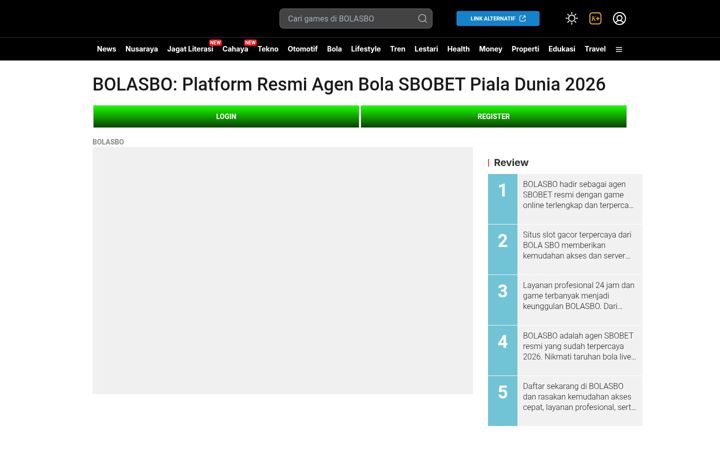The image size is (720, 450).
Task: Select Health in the navigation bar
Action: 458,49
